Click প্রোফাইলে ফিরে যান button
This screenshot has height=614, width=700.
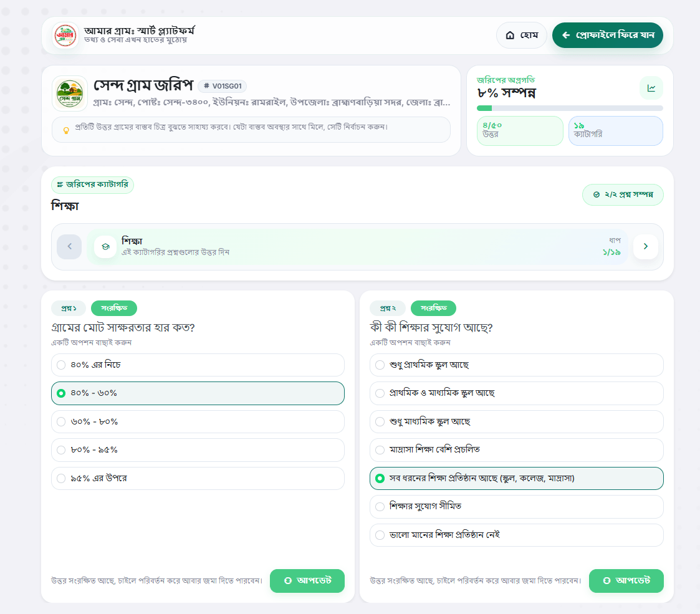pyautogui.click(x=608, y=36)
